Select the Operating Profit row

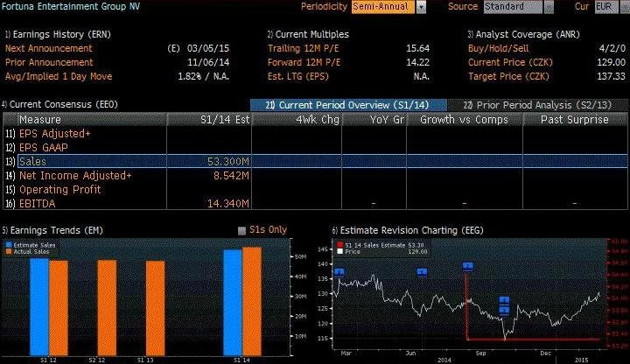pyautogui.click(x=315, y=189)
